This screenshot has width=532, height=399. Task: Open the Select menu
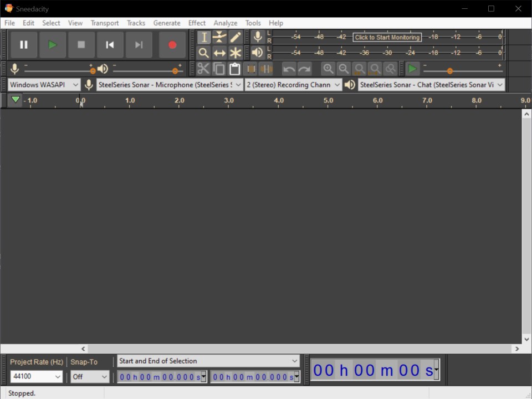(x=51, y=23)
